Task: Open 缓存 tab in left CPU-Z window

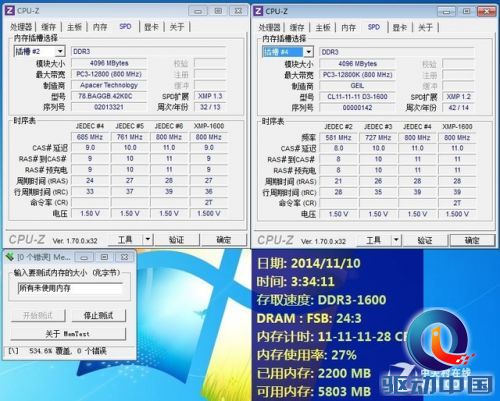Action: (48, 27)
